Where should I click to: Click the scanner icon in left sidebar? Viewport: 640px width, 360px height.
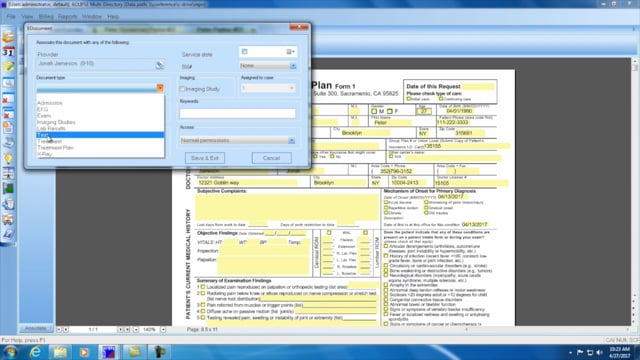coord(8,142)
